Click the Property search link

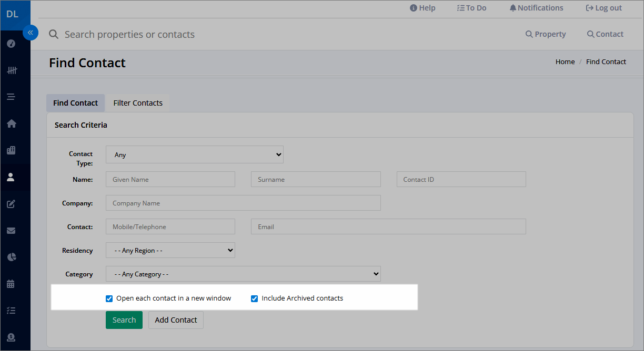(546, 34)
